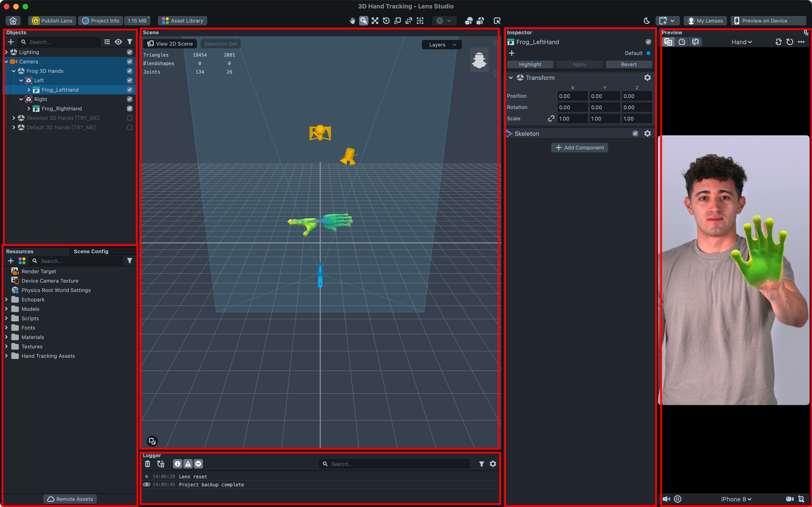Collapse the Camera tree item
Image resolution: width=812 pixels, height=507 pixels.
pos(6,62)
